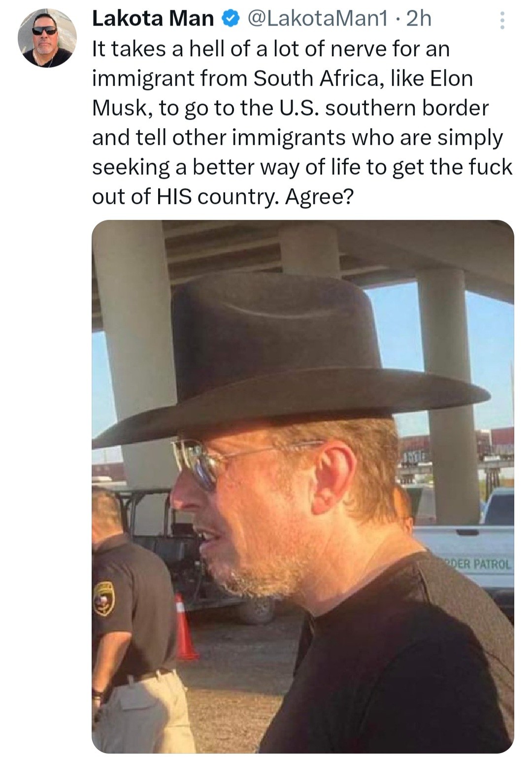
Task: Open the @LakotaMan1 handle link
Action: click(x=318, y=19)
